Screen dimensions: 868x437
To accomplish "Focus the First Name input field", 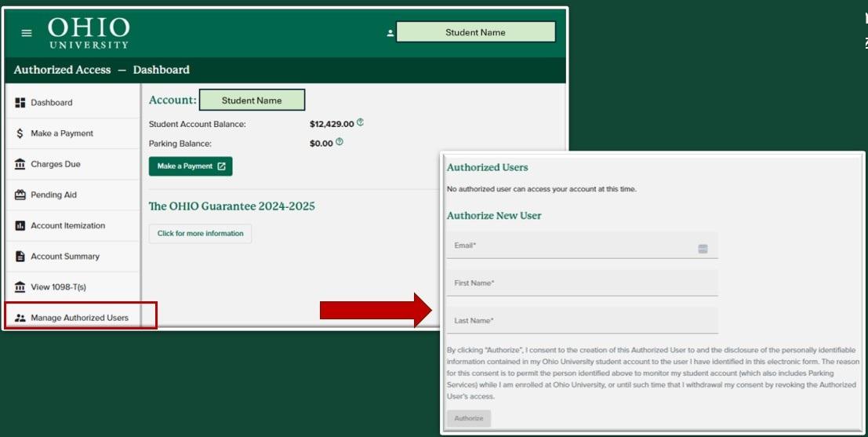I will (x=582, y=283).
